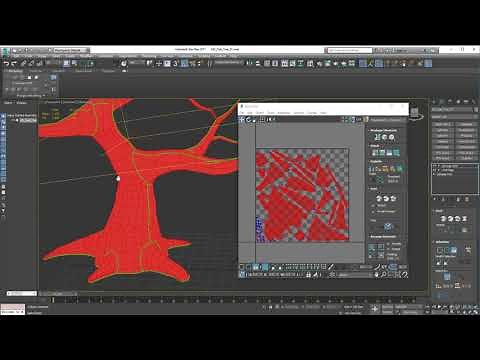The width and height of the screenshot is (480, 360).
Task: Click Pins icon in Edit UVWs Peel section
Action: [388, 227]
